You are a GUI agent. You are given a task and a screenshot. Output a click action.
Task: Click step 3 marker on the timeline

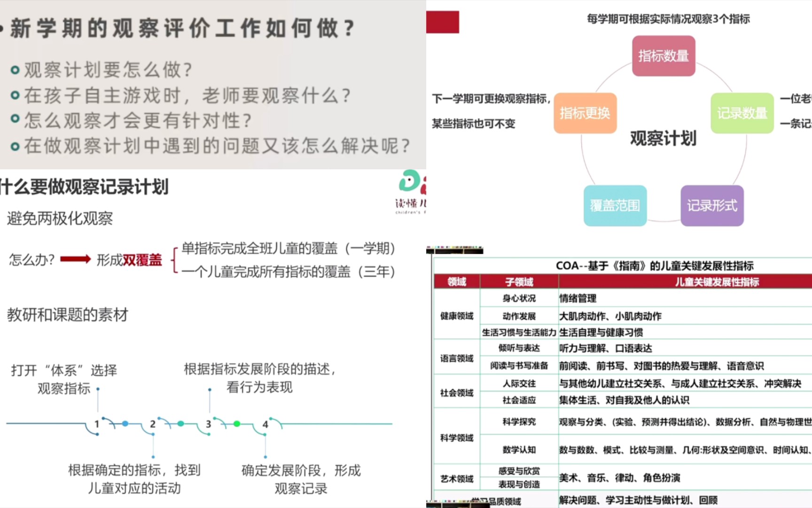pos(209,424)
